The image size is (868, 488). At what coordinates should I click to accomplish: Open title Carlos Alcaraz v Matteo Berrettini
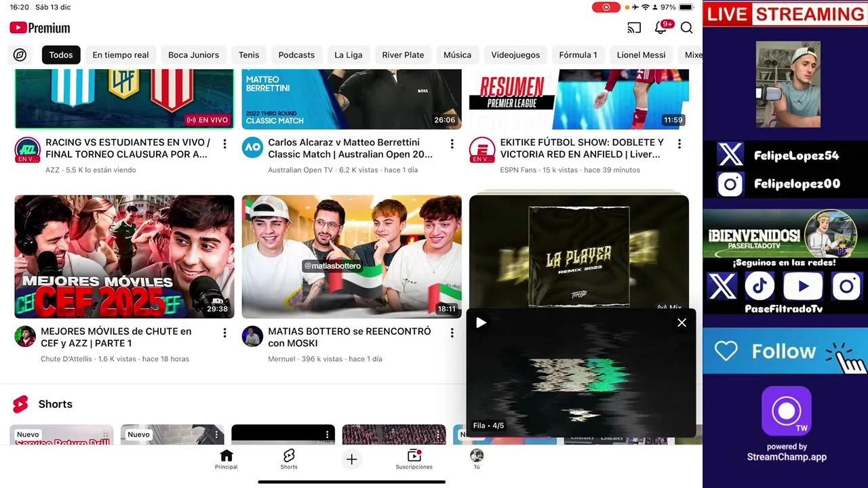(x=350, y=148)
